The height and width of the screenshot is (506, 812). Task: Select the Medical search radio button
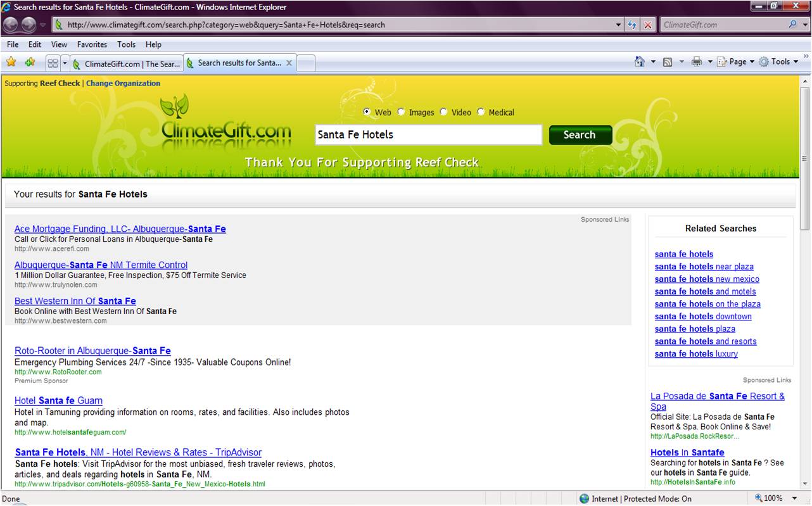tap(481, 112)
